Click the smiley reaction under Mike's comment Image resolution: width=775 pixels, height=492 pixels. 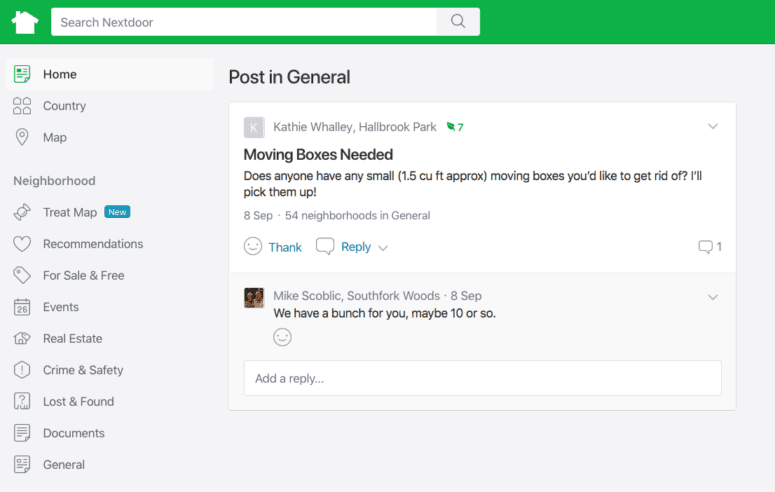pyautogui.click(x=283, y=337)
